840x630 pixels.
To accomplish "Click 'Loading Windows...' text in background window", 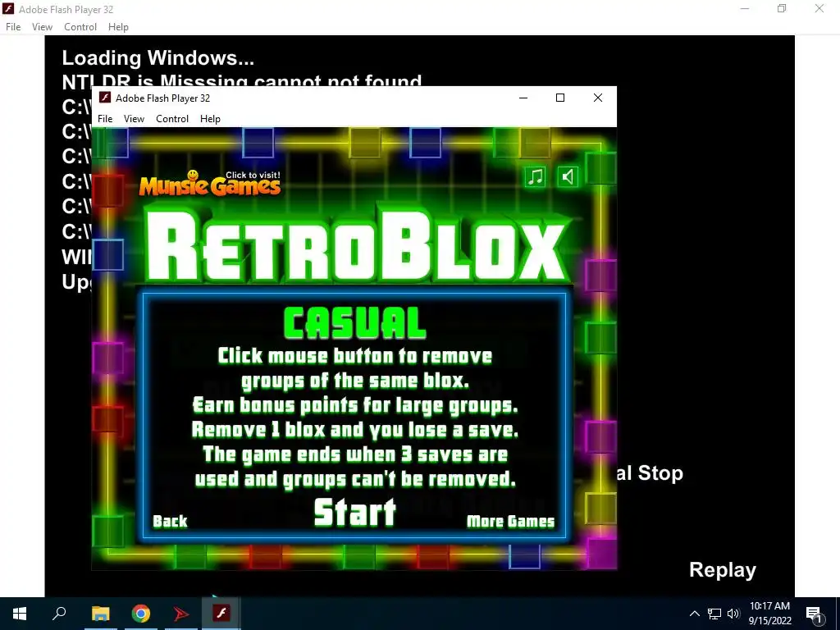I will click(158, 58).
